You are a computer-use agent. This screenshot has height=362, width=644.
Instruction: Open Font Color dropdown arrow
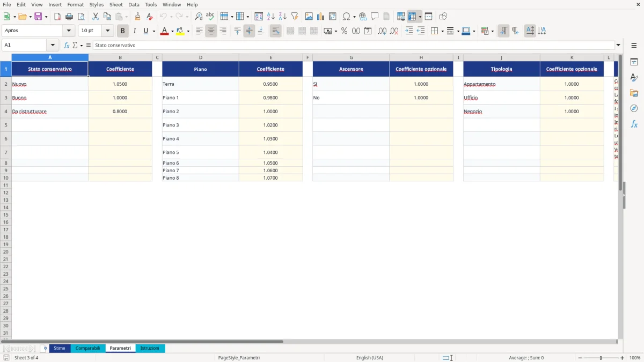pyautogui.click(x=172, y=31)
